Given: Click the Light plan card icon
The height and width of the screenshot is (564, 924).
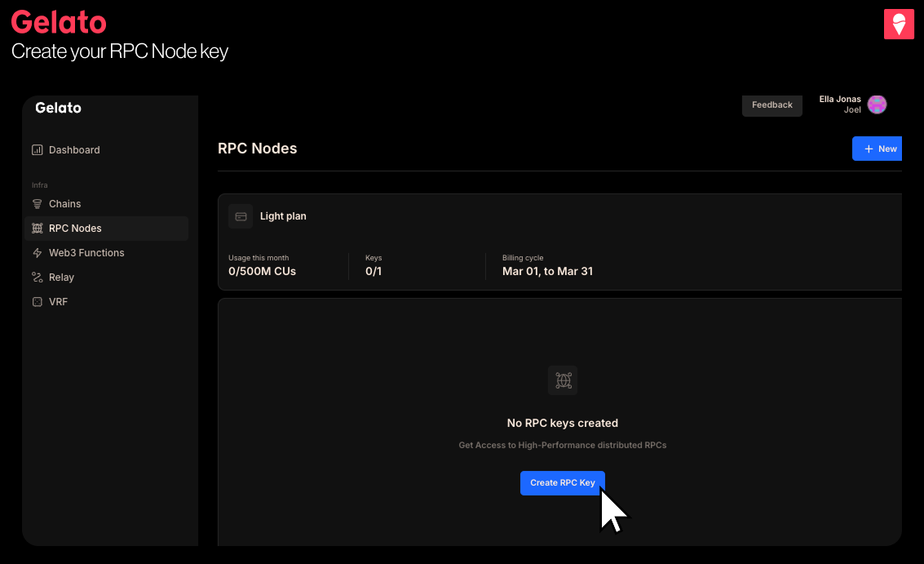Looking at the screenshot, I should point(241,216).
